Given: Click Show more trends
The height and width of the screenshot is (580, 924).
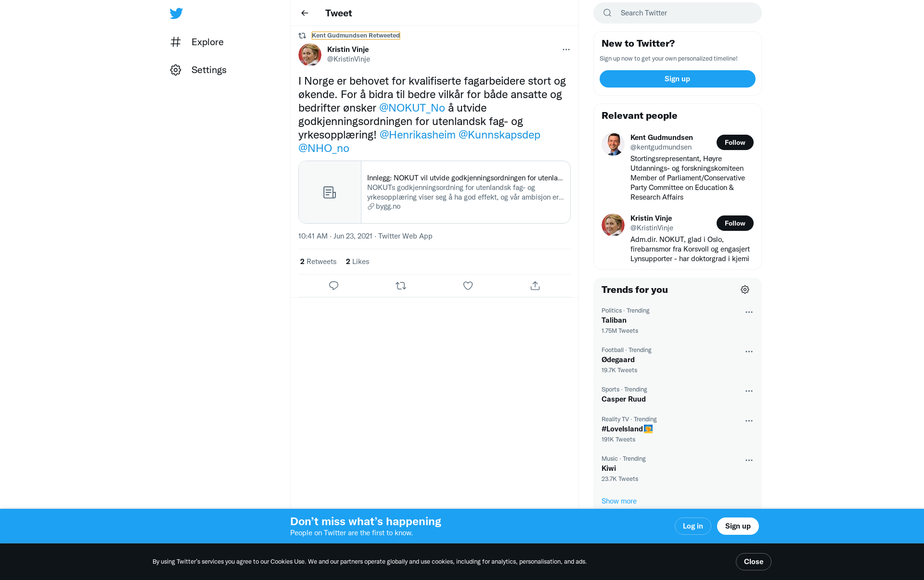Looking at the screenshot, I should (x=619, y=501).
